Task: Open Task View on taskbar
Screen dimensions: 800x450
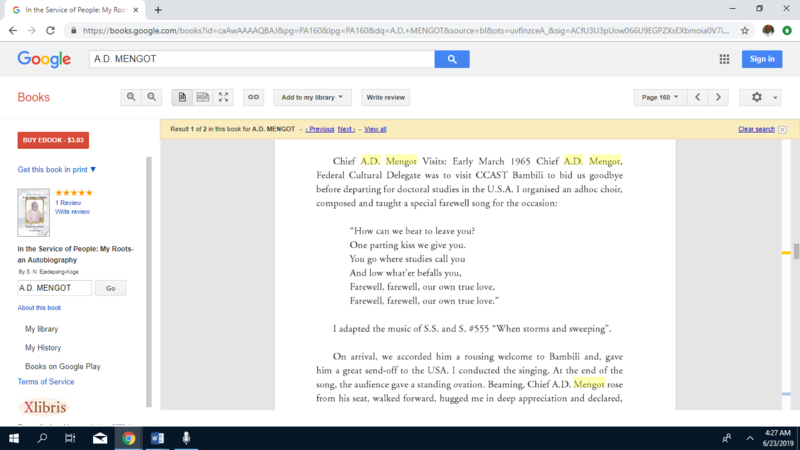Action: click(x=70, y=438)
